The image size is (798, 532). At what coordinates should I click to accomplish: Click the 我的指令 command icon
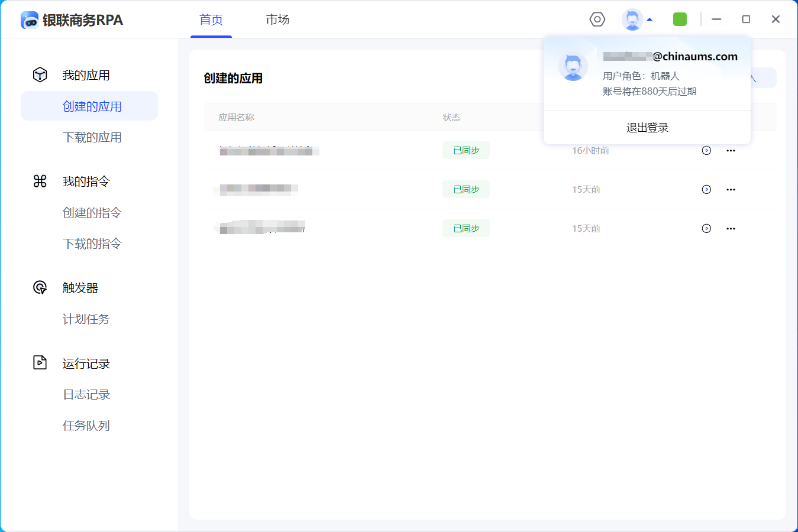[x=40, y=181]
